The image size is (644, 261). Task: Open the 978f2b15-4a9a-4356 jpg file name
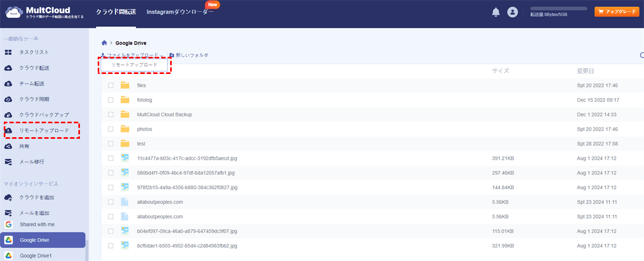point(187,188)
